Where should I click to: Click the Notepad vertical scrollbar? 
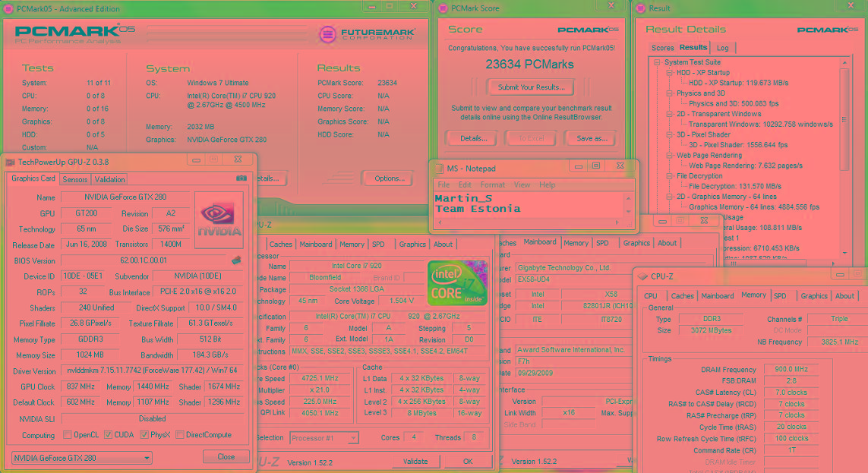[x=628, y=205]
